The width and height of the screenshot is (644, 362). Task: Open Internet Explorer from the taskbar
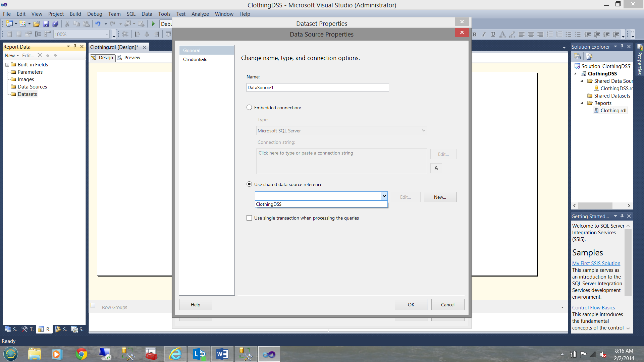pyautogui.click(x=175, y=354)
